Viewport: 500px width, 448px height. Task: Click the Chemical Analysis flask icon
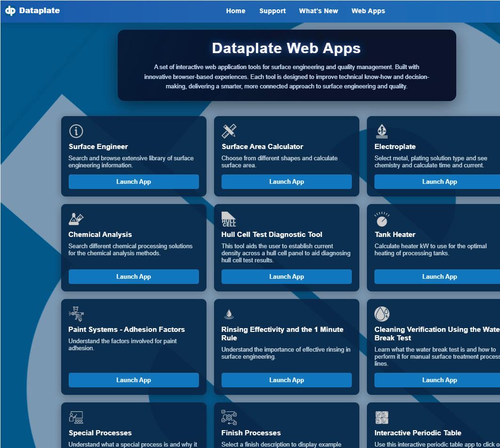(76, 219)
